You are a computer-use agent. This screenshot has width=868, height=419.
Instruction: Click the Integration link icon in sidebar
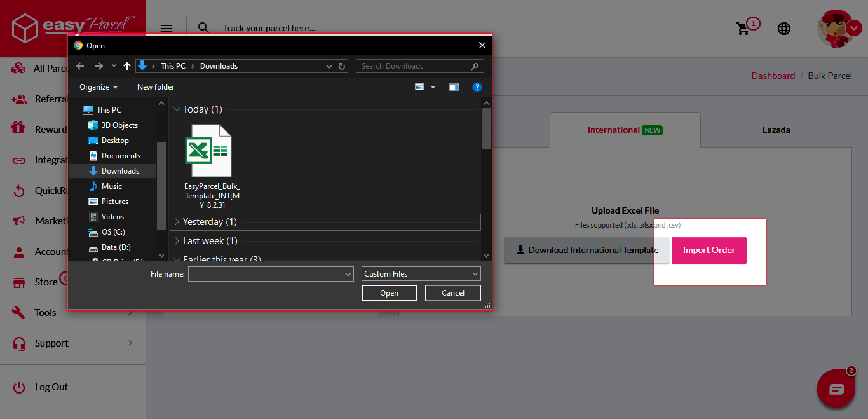coord(19,160)
